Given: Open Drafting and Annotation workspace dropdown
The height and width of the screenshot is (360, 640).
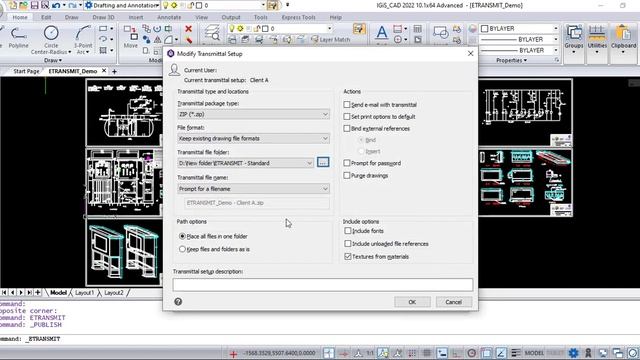Looking at the screenshot, I should pos(122,5).
